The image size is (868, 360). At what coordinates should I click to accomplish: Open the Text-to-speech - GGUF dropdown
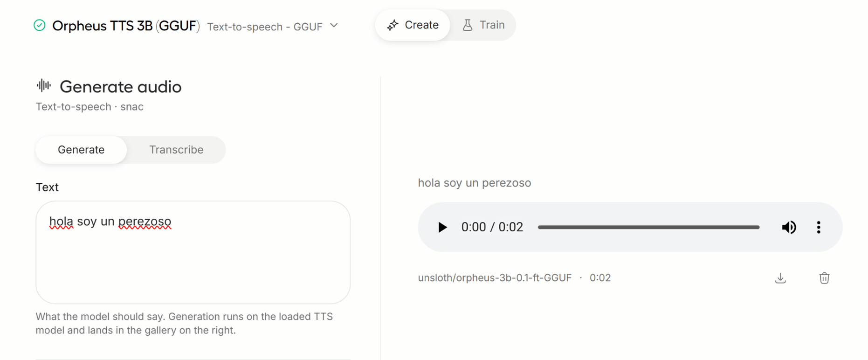pos(265,27)
